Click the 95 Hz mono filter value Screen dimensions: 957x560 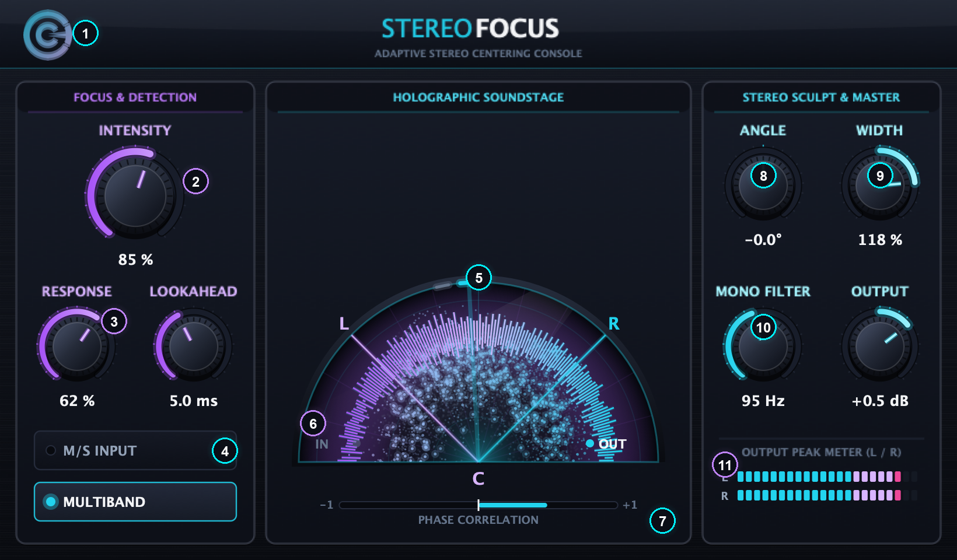pyautogui.click(x=763, y=401)
